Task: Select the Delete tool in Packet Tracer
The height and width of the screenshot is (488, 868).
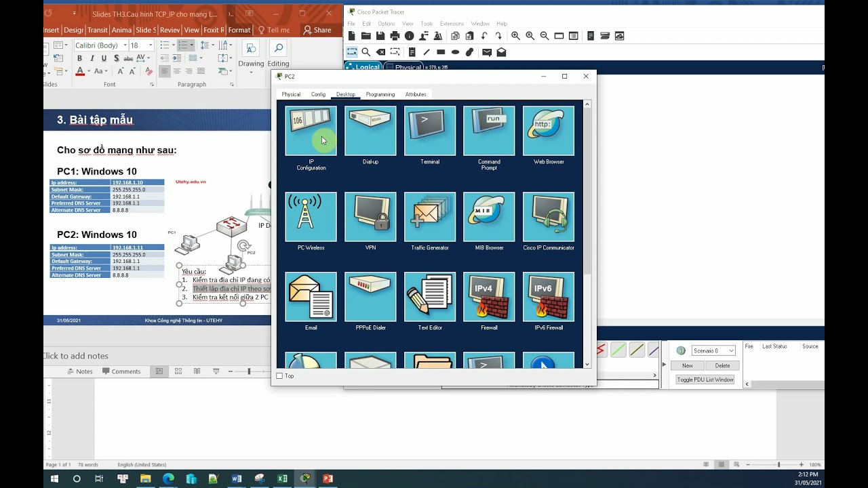Action: [x=380, y=52]
